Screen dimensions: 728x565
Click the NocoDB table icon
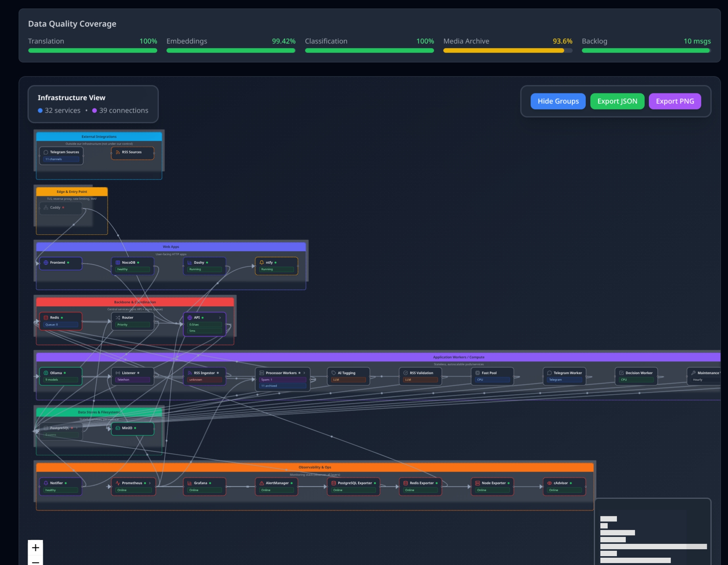pyautogui.click(x=118, y=263)
